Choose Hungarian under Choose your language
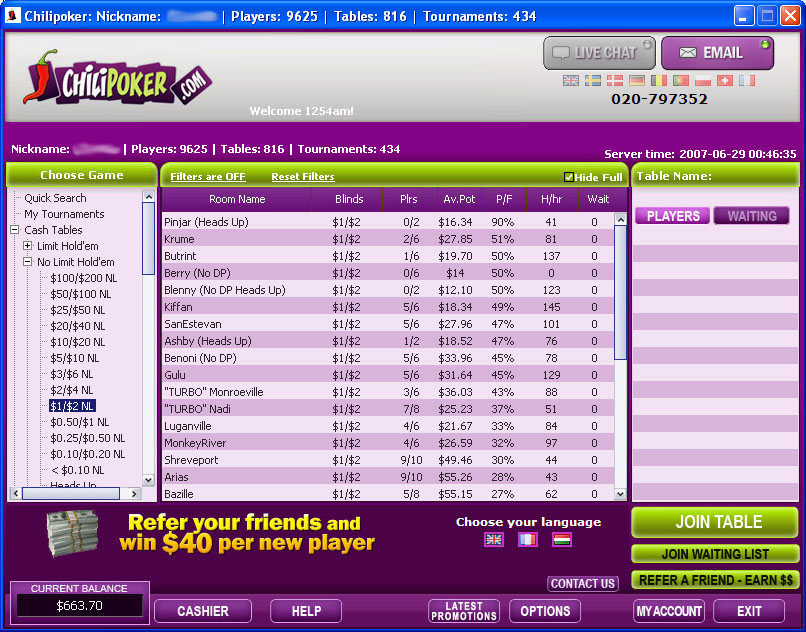The height and width of the screenshot is (632, 806). pyautogui.click(x=562, y=539)
